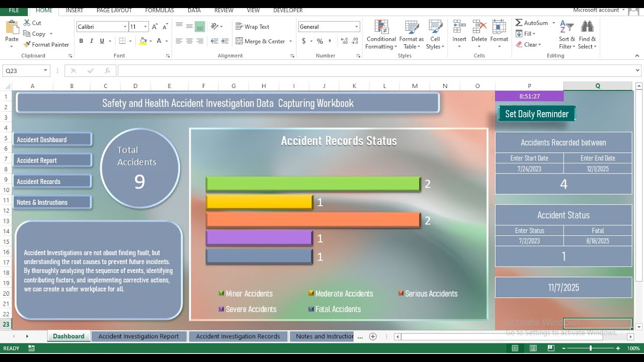Click Wrap Text
This screenshot has width=644, height=362.
tap(253, 27)
